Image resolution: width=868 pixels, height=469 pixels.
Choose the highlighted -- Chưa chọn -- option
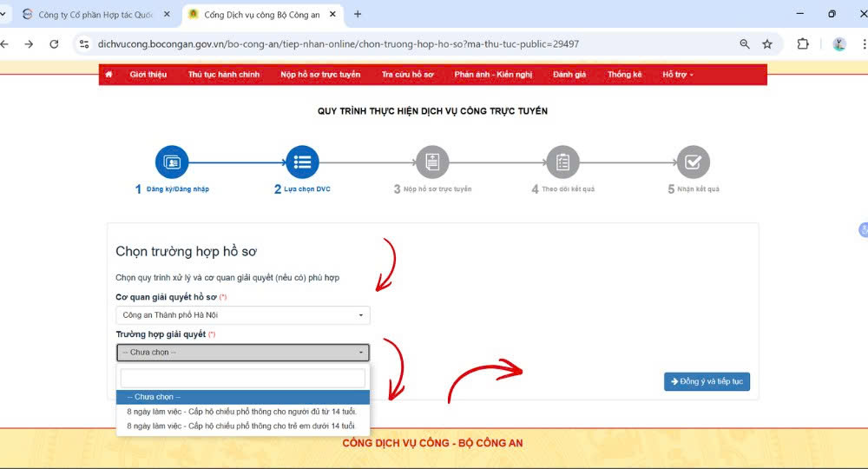(x=243, y=397)
